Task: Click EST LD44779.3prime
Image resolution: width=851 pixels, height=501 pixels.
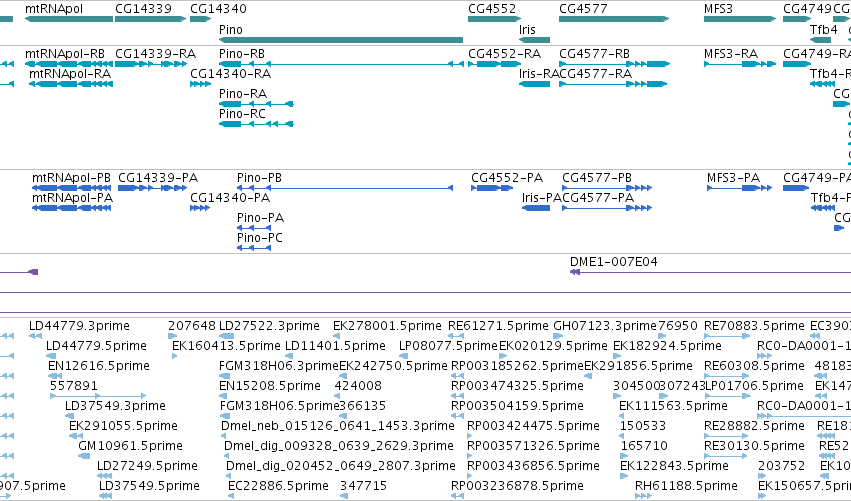Action: click(79, 326)
